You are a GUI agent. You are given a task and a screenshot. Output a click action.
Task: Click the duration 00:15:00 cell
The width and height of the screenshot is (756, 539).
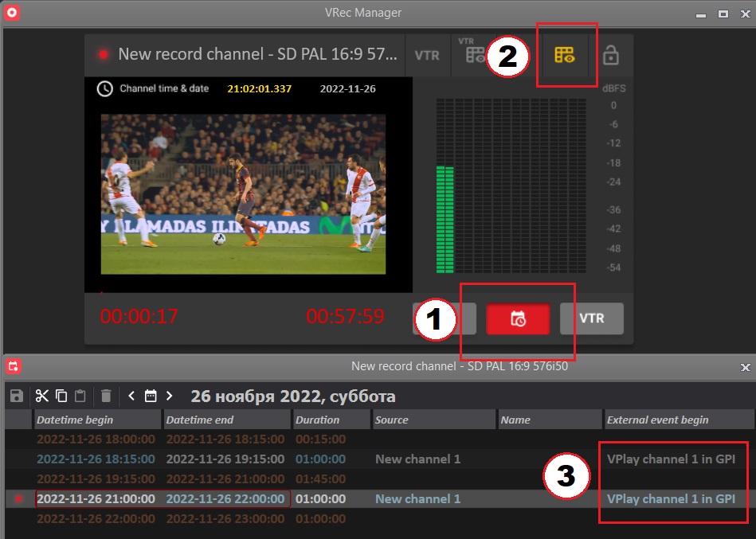tap(320, 439)
